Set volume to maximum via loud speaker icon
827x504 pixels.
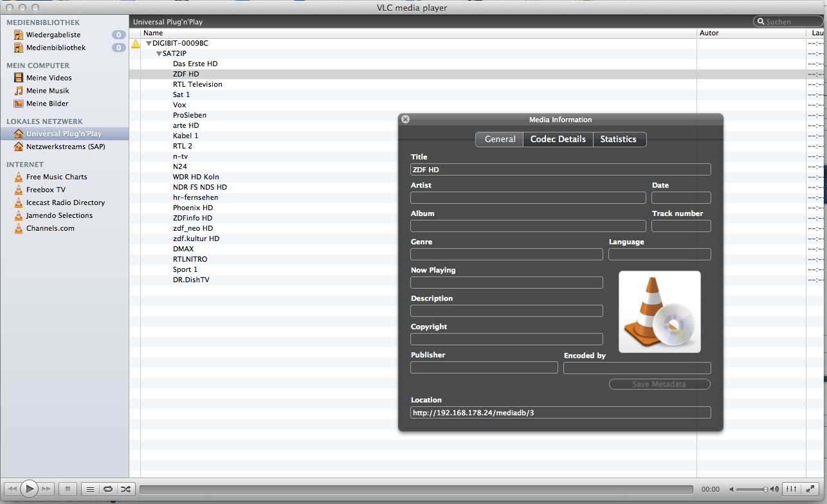click(x=774, y=489)
